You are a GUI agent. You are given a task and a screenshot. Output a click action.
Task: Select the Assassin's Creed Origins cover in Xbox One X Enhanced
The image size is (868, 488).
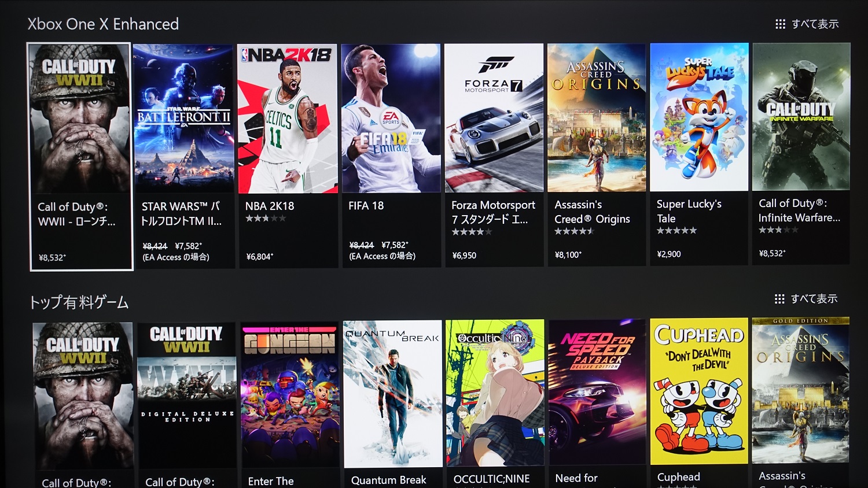[x=597, y=117]
